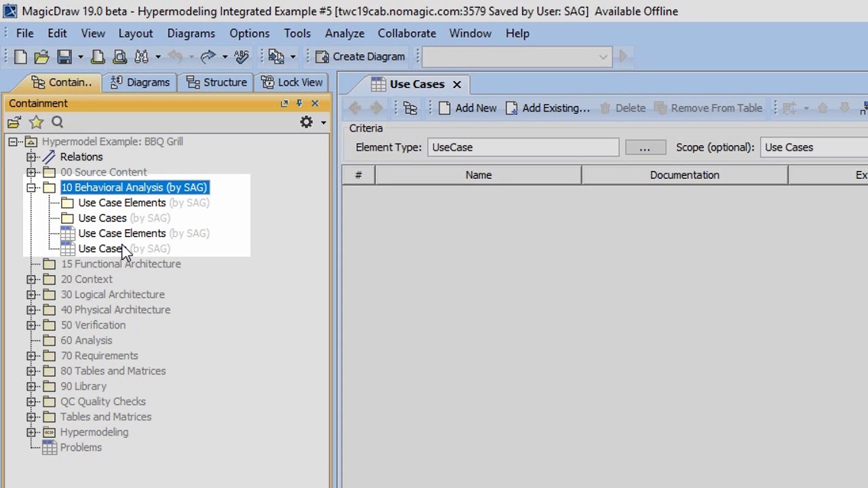Click the Element Type field showing UseCase

tap(523, 147)
